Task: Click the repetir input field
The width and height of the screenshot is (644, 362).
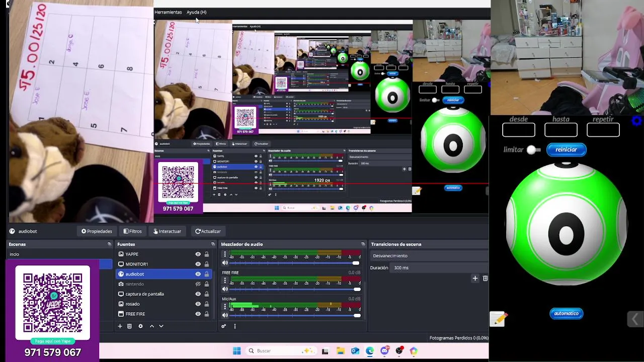Action: coord(603,130)
